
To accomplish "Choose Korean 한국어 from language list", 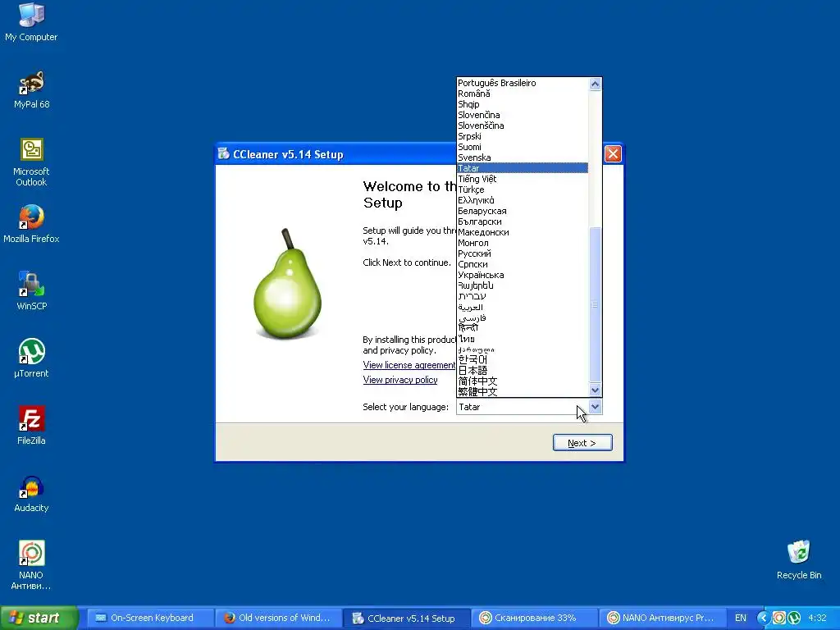I will (523, 359).
